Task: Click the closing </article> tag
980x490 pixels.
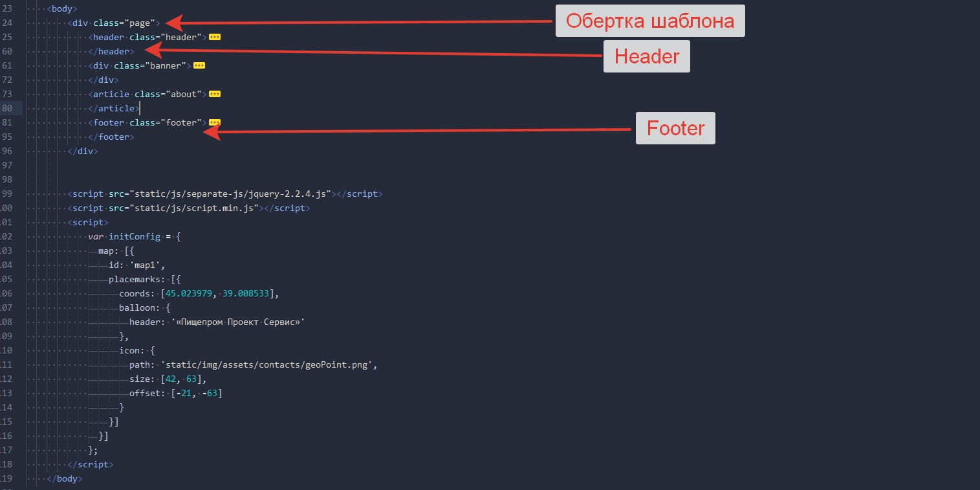Action: tap(113, 109)
